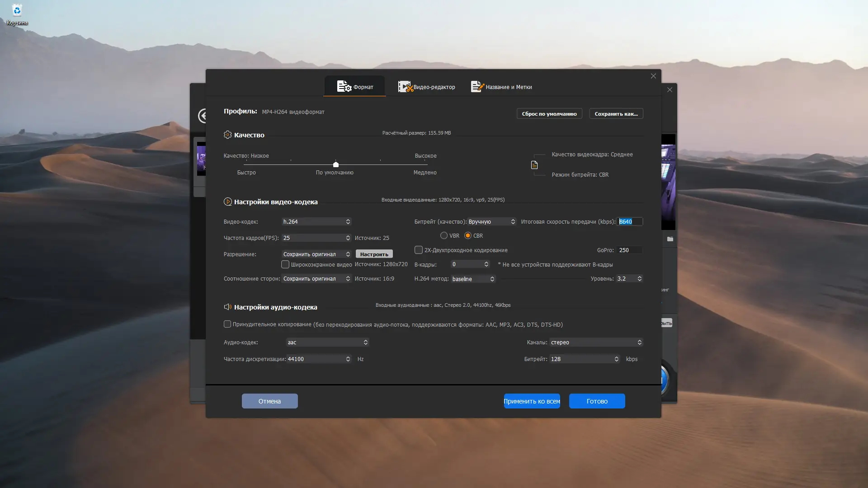Click the speaker icon beside Настройки аудио-кодека
This screenshot has width=868, height=488.
(x=228, y=307)
